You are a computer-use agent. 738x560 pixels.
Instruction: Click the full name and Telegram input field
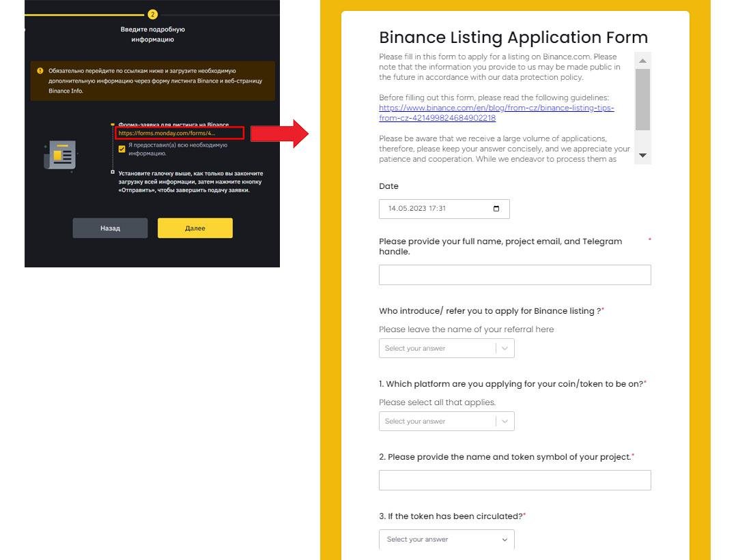pos(515,275)
